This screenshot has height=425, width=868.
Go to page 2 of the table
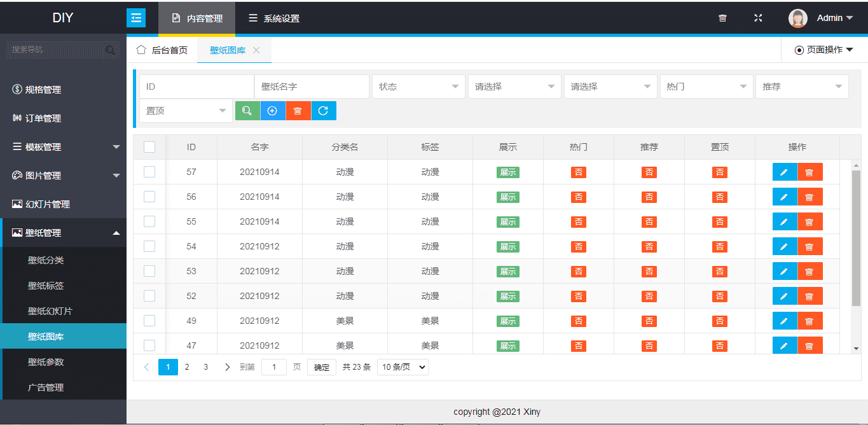187,367
